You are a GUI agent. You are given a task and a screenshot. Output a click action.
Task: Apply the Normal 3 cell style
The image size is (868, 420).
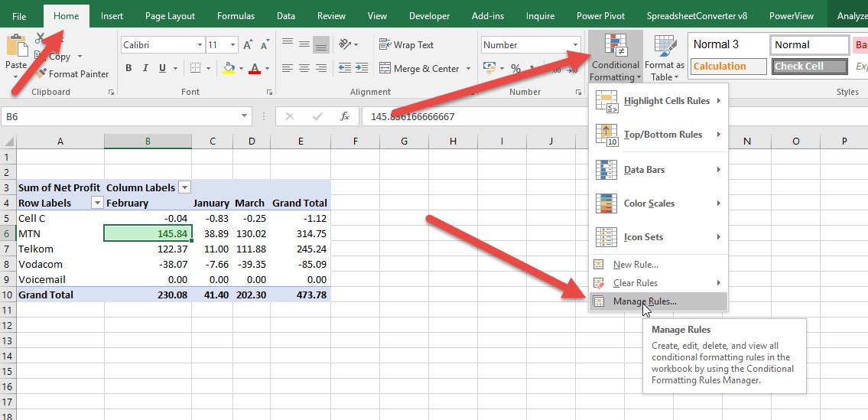coord(727,44)
